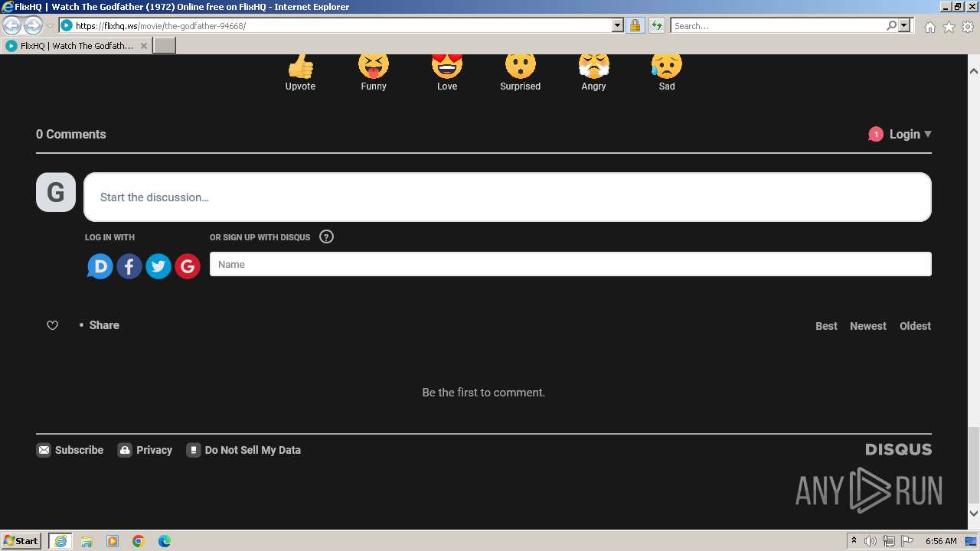
Task: Choose the Sad emoji reaction
Action: 667,67
